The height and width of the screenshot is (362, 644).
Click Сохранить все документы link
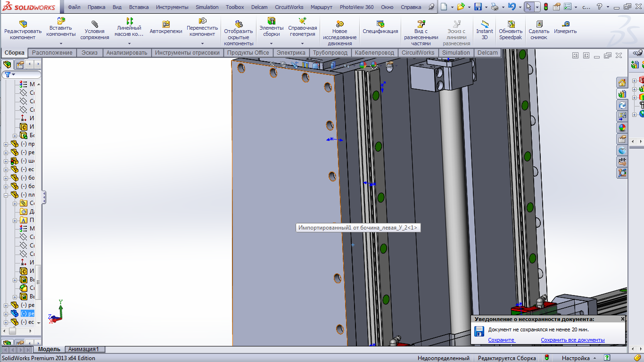pos(572,340)
